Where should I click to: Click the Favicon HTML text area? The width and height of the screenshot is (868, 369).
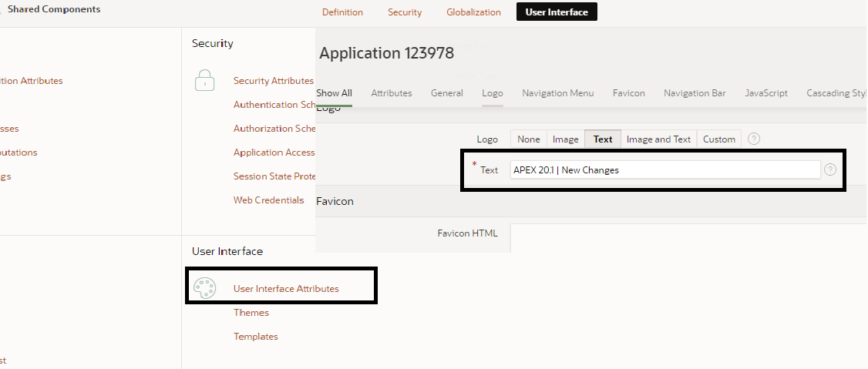tap(688, 239)
